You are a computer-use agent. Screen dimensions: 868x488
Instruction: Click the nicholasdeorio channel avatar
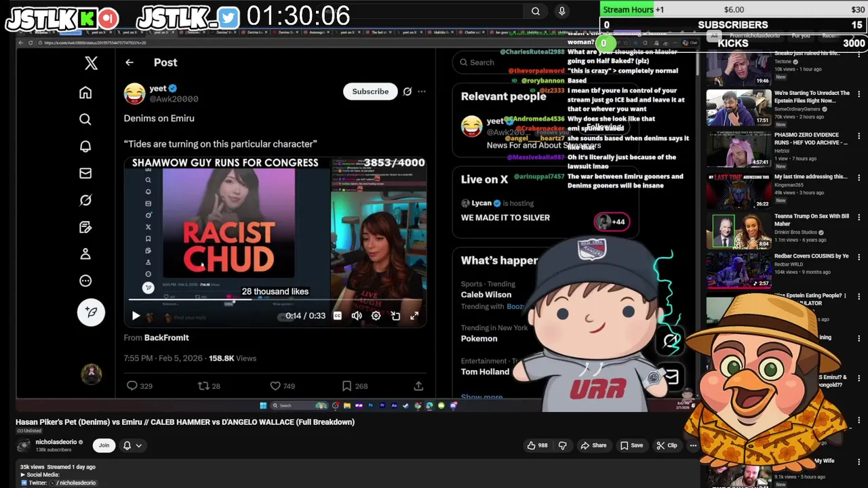(x=24, y=445)
